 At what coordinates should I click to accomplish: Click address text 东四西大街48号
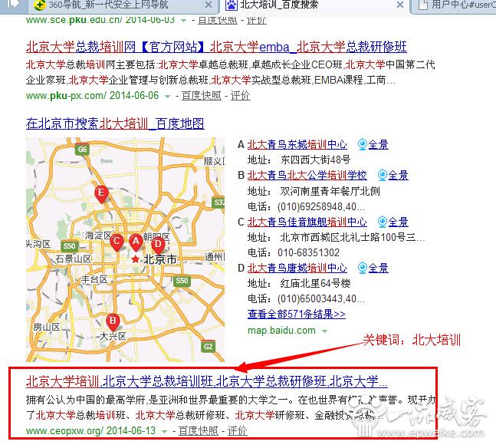(x=315, y=160)
